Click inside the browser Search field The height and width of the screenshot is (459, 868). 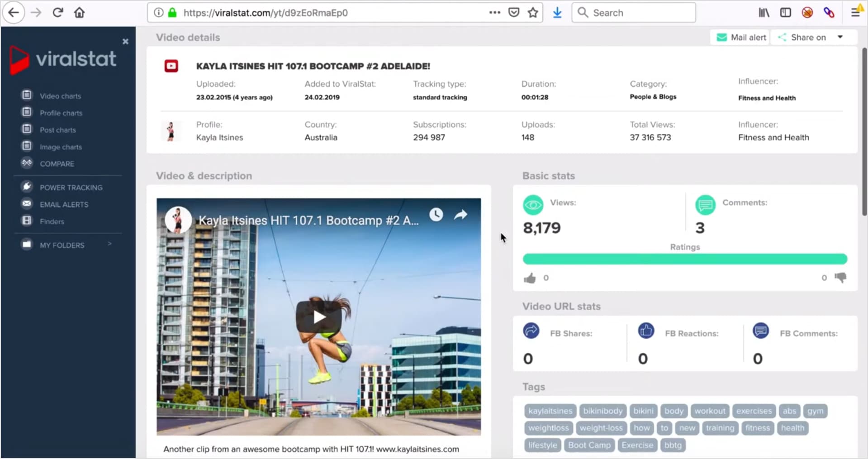click(633, 13)
